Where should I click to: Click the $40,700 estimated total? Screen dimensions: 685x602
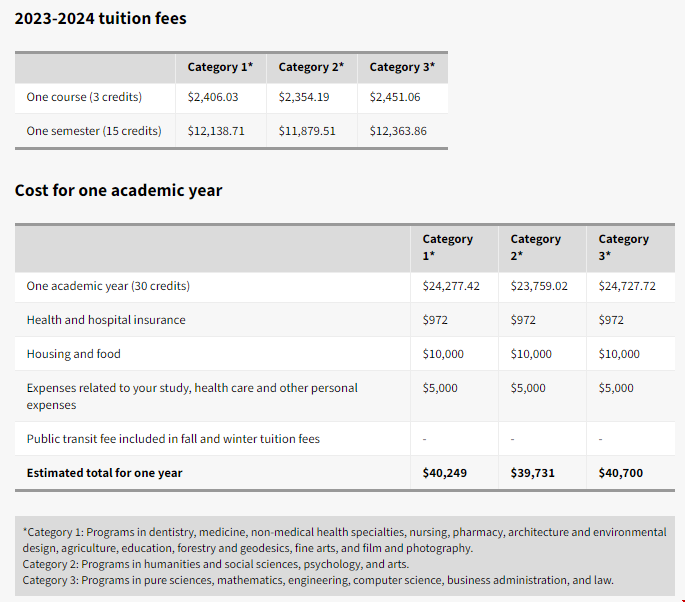tap(621, 473)
